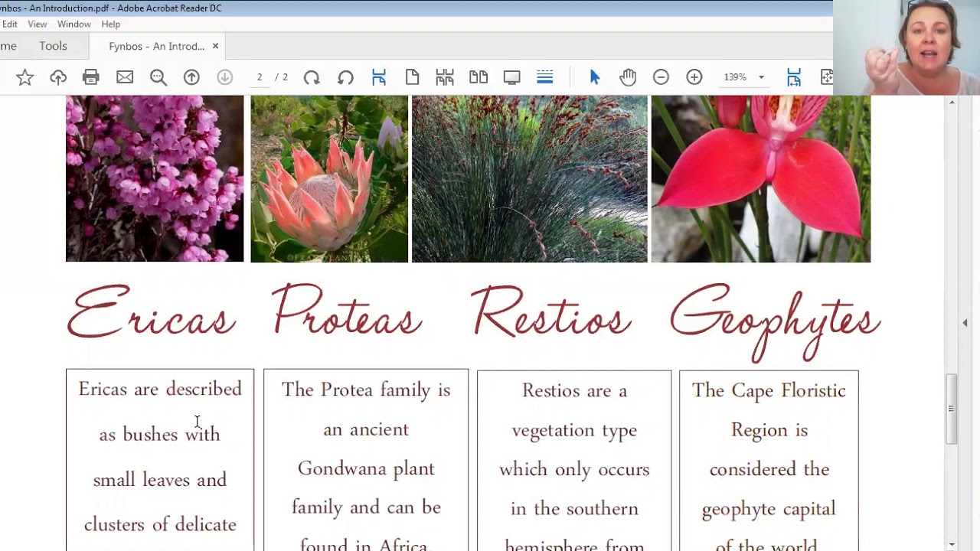This screenshot has height=551, width=980.
Task: Click the Restios heading
Action: coord(550,311)
